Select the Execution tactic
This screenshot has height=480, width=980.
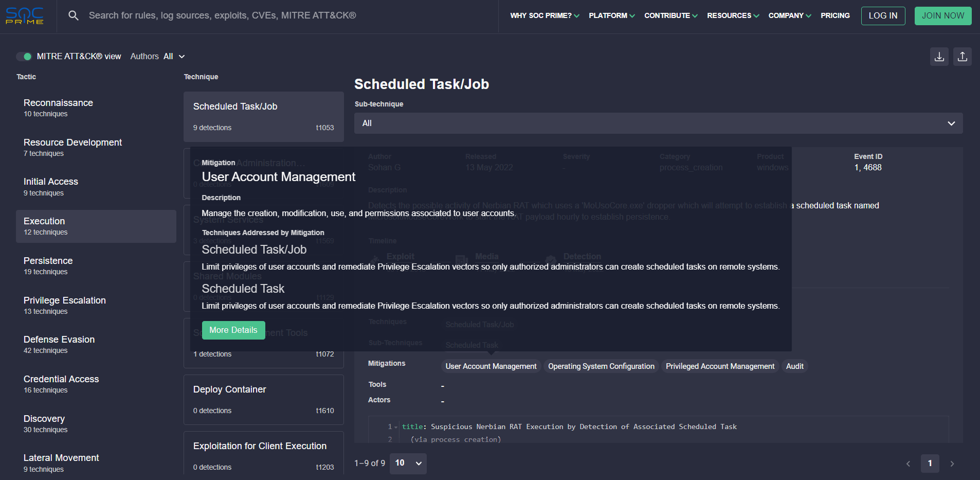click(x=96, y=226)
